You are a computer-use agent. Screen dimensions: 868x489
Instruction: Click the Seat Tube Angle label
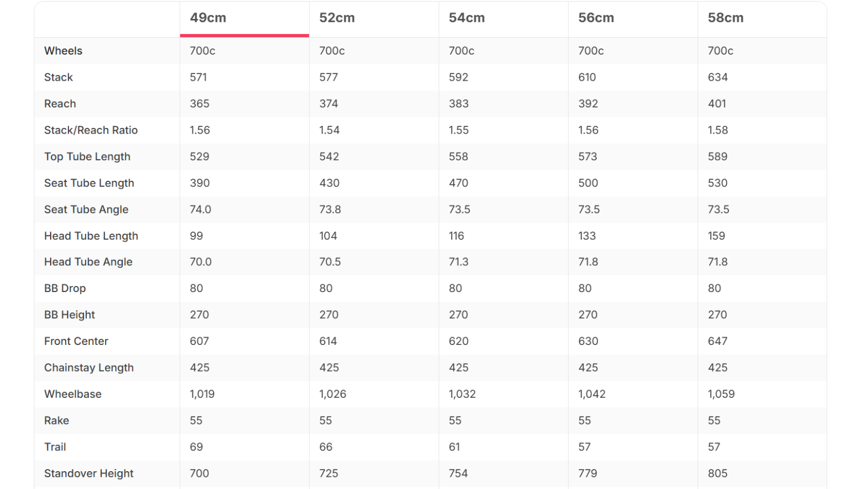(x=86, y=210)
